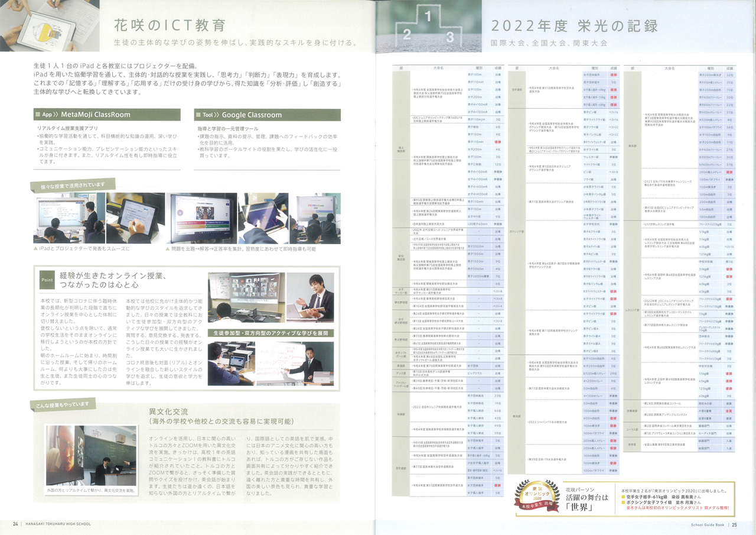The width and height of the screenshot is (756, 535).
Task: Click the department cell 'ボクシング部'
Action: (x=517, y=232)
